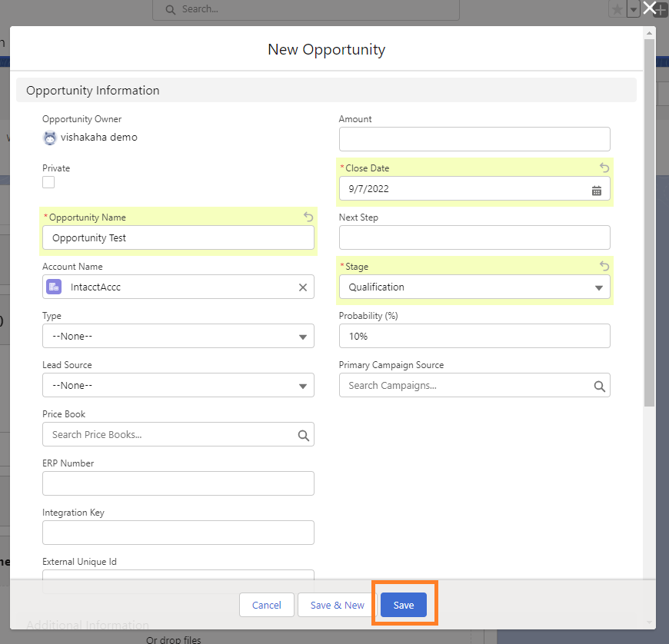Cancel the new opportunity dialog
The height and width of the screenshot is (644, 669).
click(x=267, y=604)
